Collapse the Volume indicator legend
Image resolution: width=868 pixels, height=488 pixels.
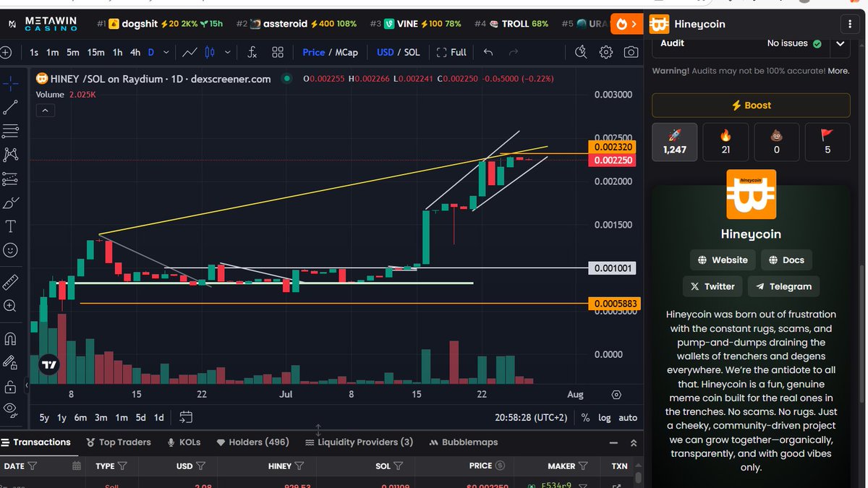(x=45, y=111)
